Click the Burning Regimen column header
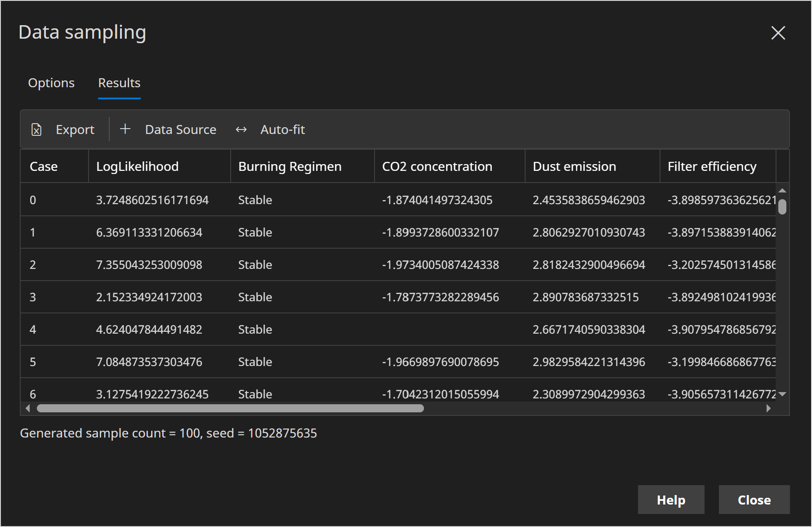This screenshot has width=812, height=527. tap(290, 166)
